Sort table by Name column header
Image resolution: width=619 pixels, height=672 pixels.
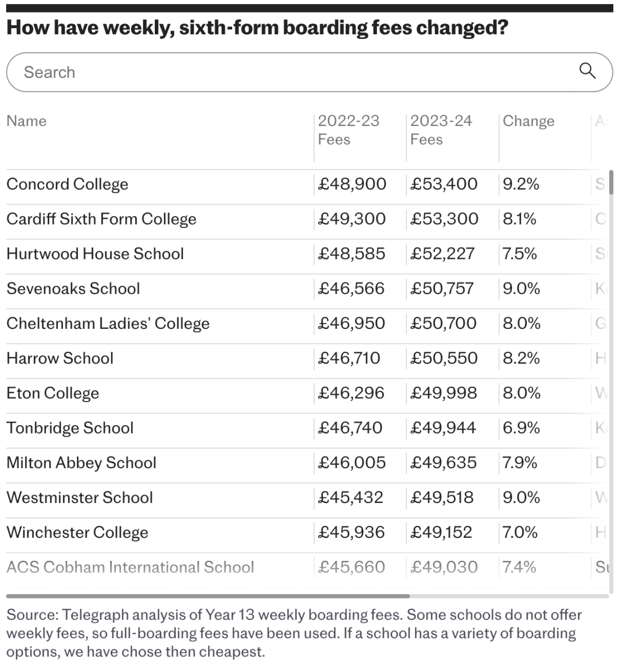pos(26,121)
